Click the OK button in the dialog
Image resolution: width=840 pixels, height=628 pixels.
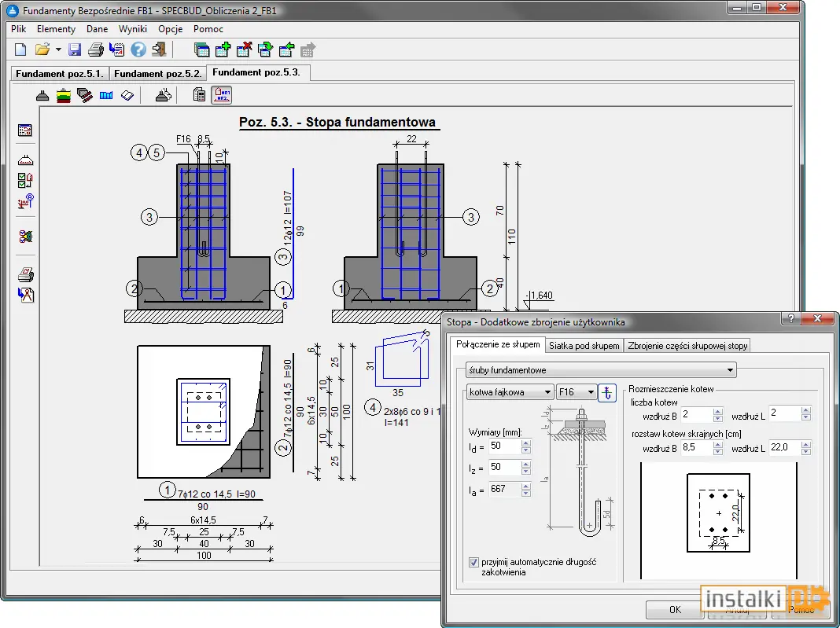(675, 609)
